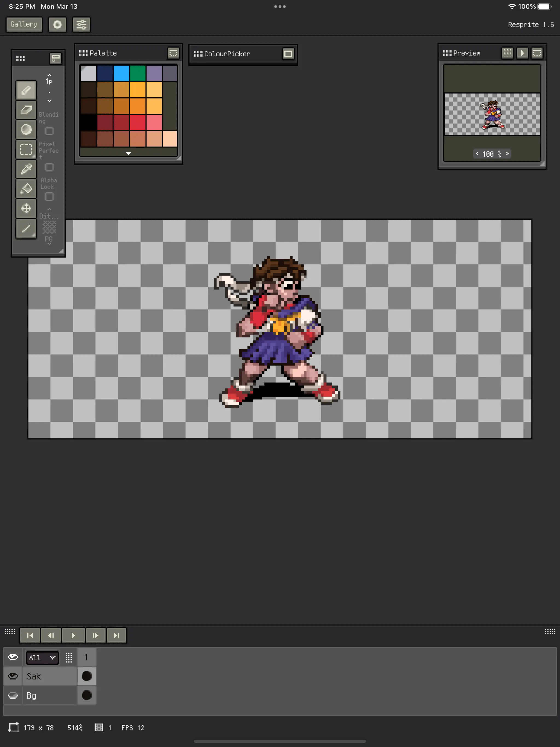Decrease preview zoom with left arrow
The image size is (560, 747).
477,154
